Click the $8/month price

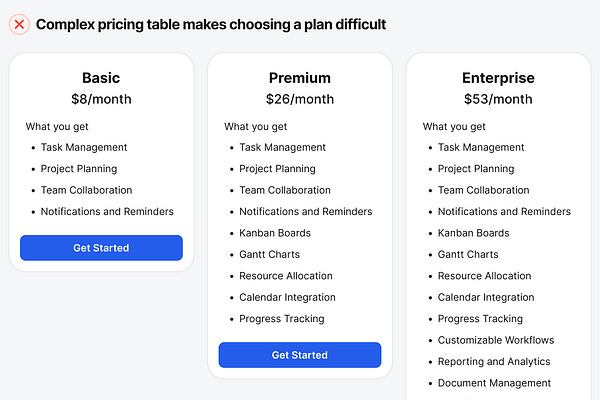pyautogui.click(x=101, y=99)
